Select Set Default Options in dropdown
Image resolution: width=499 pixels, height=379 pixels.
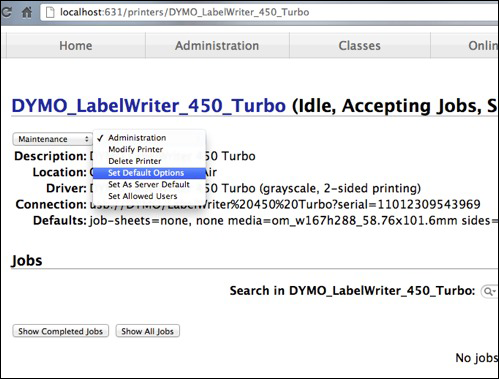(149, 173)
